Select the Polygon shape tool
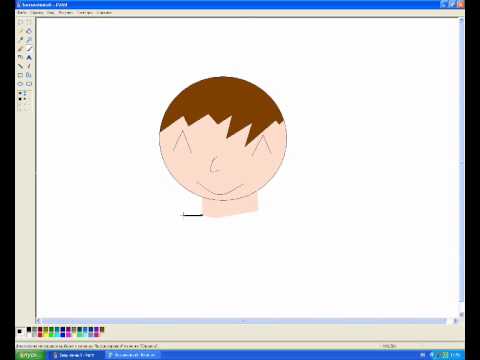Screen dimensions: 480x360 click(29, 75)
